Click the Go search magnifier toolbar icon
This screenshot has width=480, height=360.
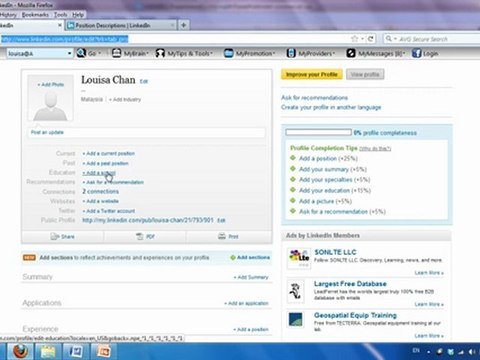coord(81,53)
